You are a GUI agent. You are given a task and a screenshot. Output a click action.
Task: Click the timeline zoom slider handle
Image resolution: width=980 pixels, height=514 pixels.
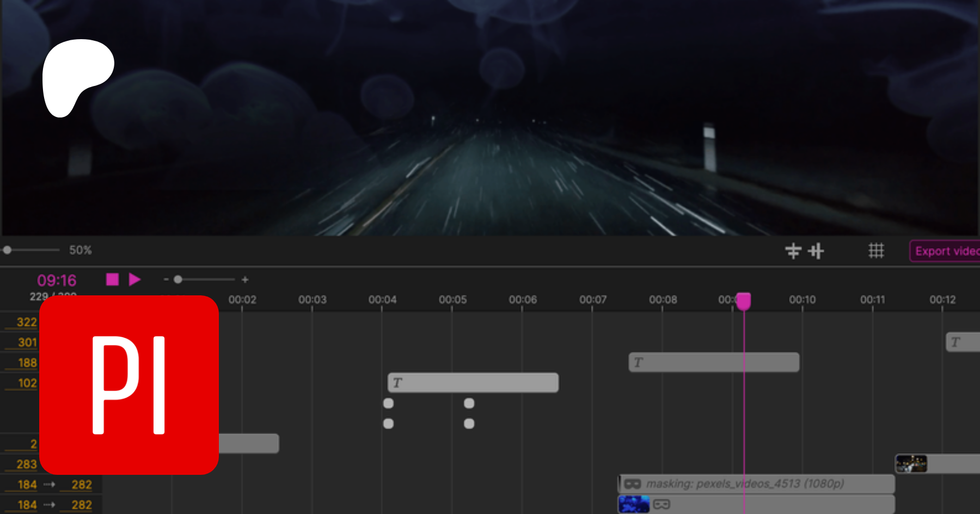[x=178, y=280]
